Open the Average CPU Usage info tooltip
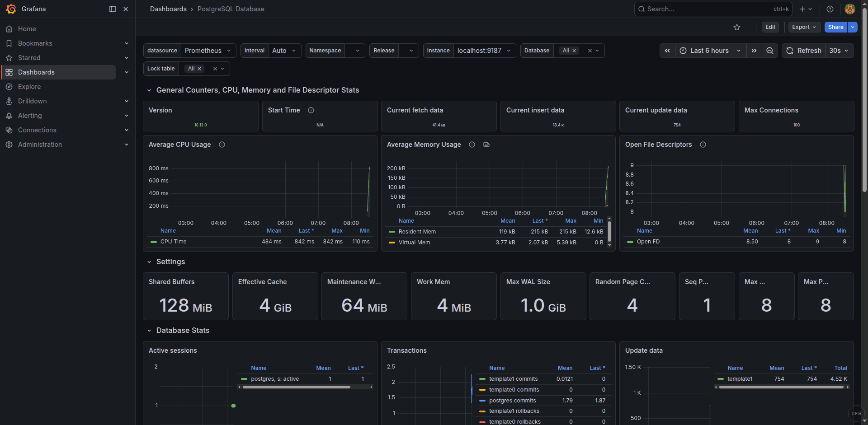The image size is (868, 425). (x=222, y=145)
